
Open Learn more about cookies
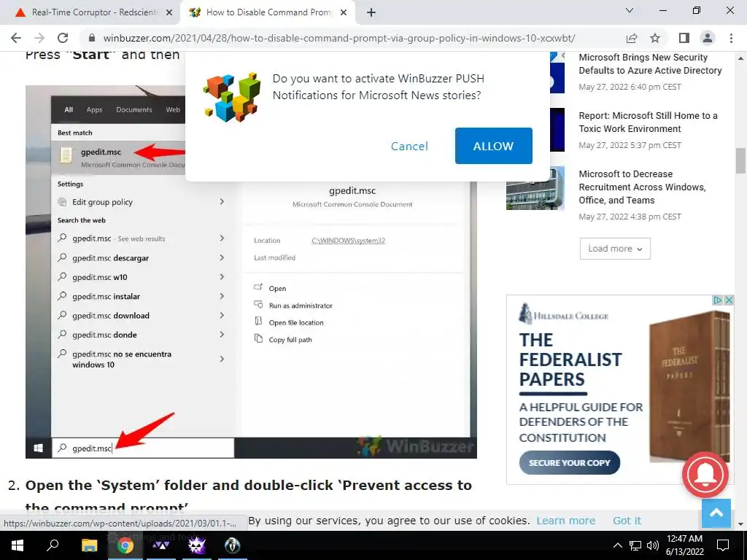[565, 521]
